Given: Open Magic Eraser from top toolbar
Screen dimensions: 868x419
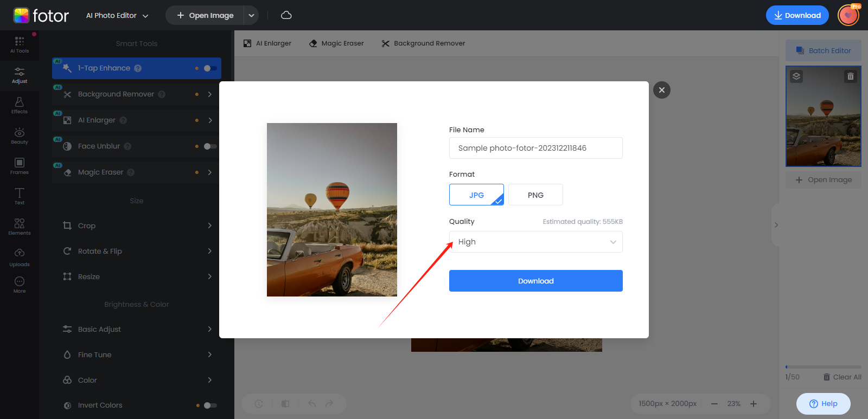Looking at the screenshot, I should 336,43.
